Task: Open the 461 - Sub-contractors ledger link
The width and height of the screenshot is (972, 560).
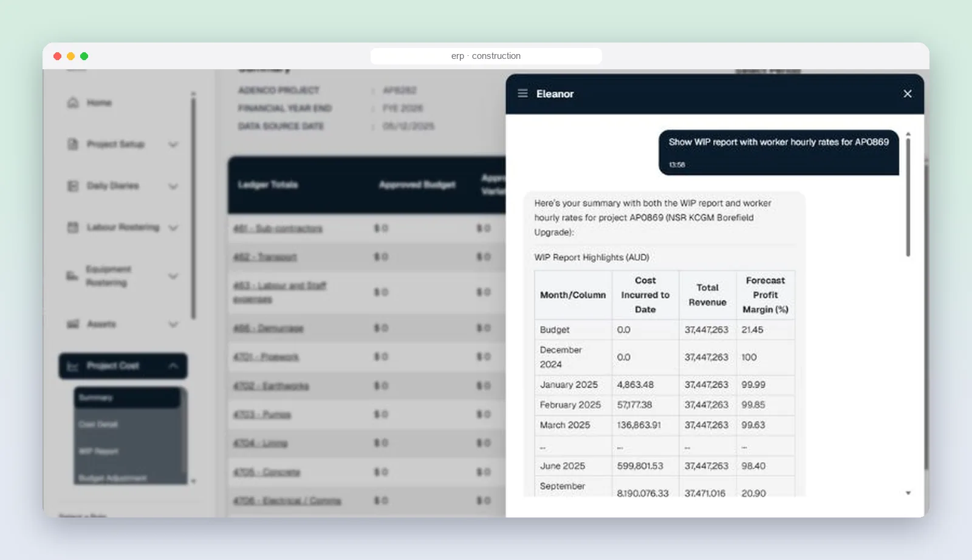Action: (x=278, y=228)
